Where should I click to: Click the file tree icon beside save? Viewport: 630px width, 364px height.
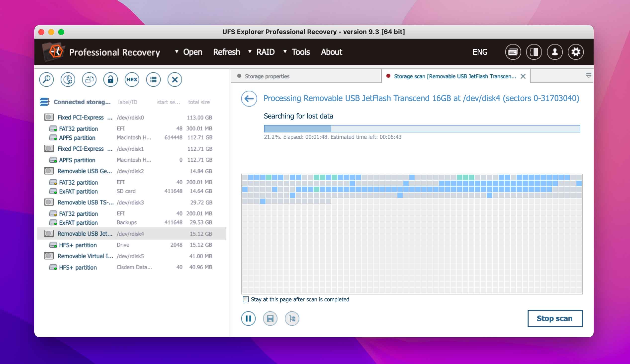(292, 319)
